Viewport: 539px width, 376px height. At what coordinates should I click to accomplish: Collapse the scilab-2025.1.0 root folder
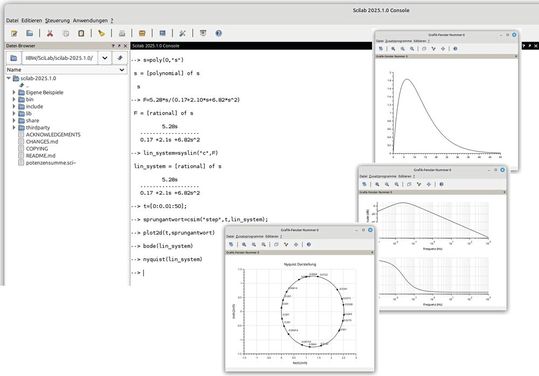tap(9, 78)
